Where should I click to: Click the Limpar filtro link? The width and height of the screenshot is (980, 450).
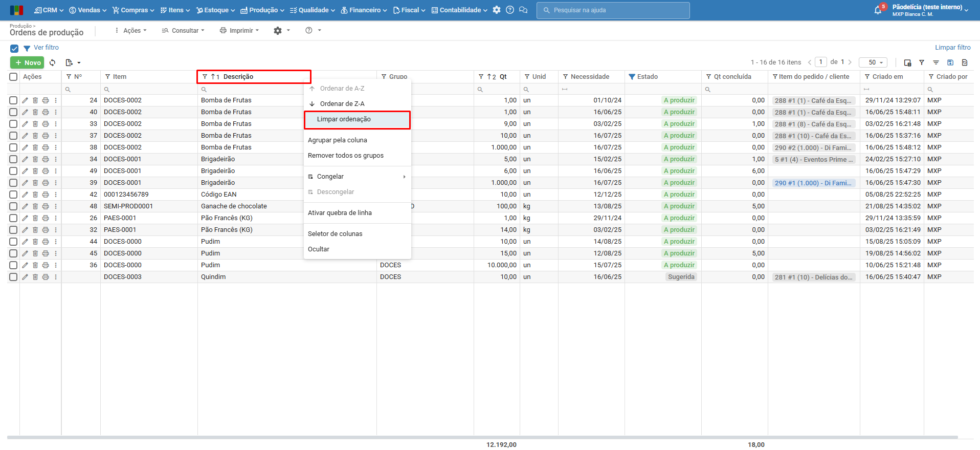[x=952, y=48]
